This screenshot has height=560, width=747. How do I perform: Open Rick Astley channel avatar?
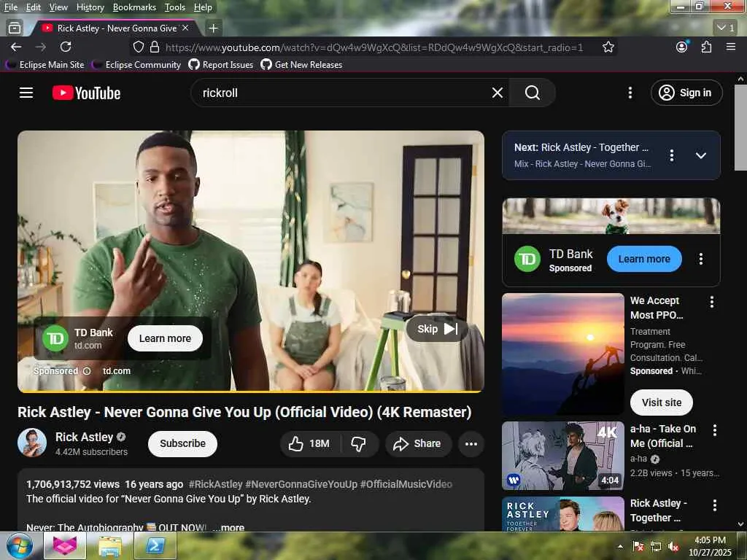pyautogui.click(x=32, y=443)
